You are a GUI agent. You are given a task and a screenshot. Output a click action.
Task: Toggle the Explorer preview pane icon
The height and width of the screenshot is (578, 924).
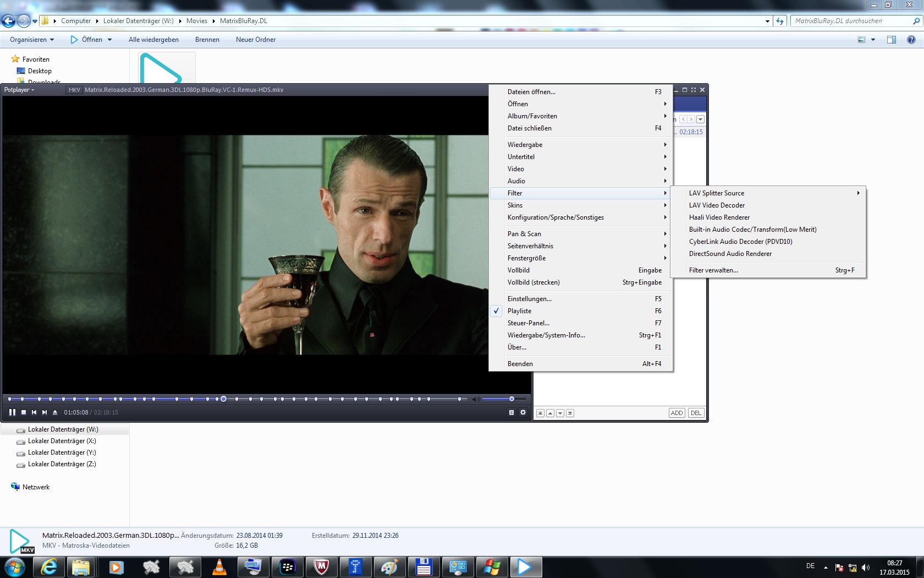click(x=892, y=40)
